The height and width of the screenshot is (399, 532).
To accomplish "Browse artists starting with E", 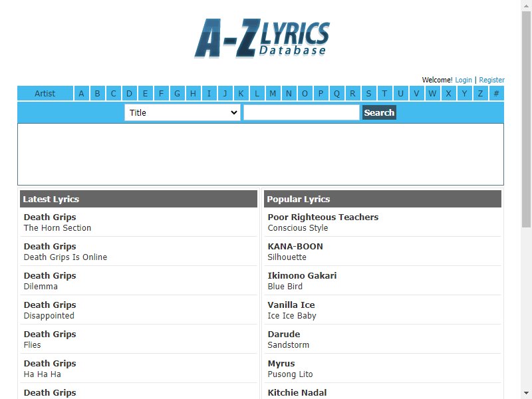I will 145,94.
